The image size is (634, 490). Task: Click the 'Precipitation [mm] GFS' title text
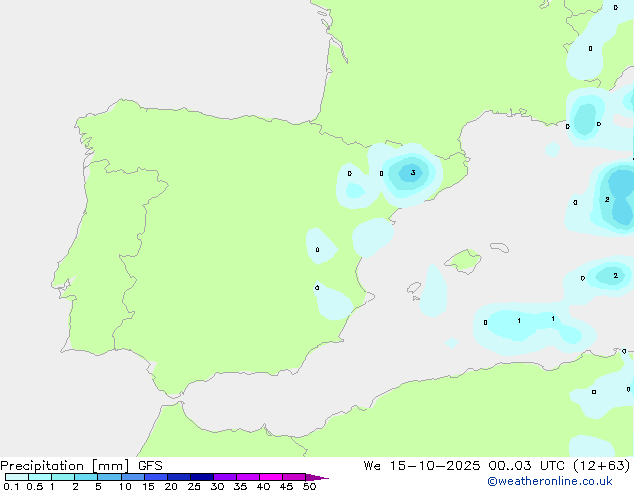pos(81,466)
